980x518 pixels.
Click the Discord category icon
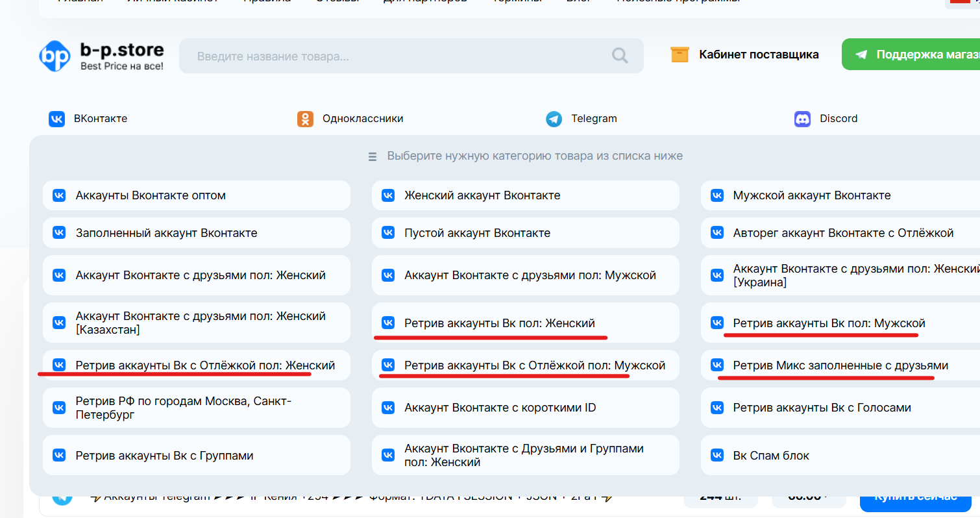pos(802,119)
